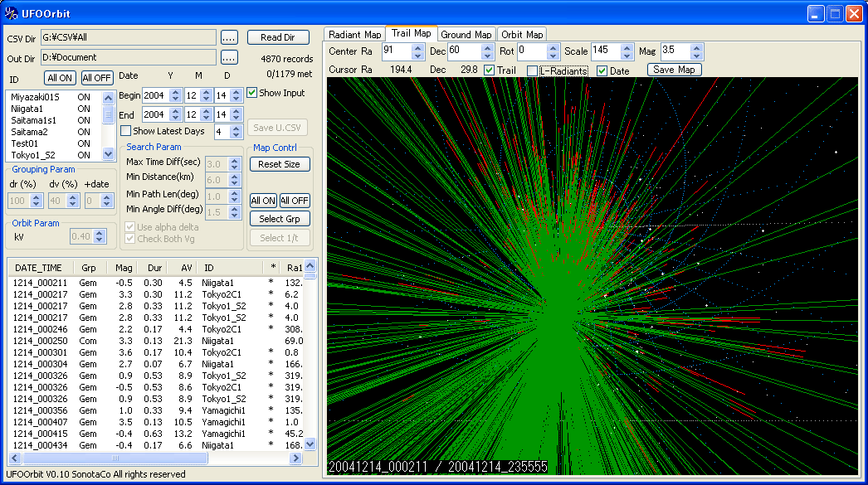Click the Save Map button
This screenshot has height=485, width=868.
point(674,70)
